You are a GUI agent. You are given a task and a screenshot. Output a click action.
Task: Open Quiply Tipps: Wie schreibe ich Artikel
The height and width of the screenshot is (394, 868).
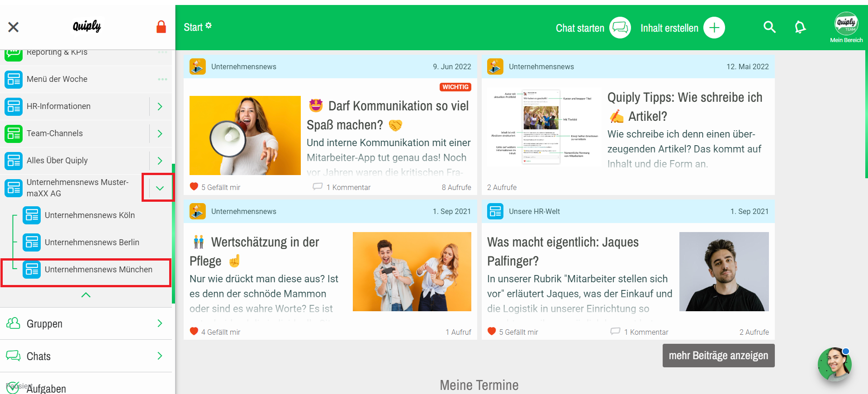pyautogui.click(x=685, y=107)
